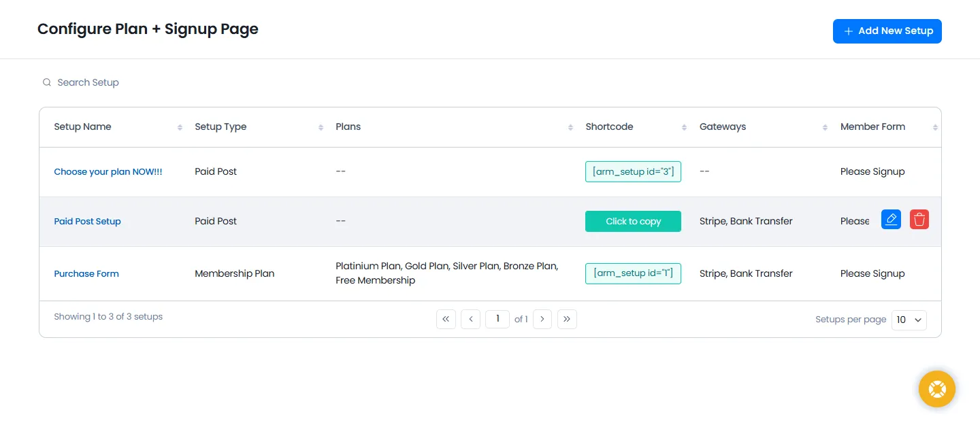The image size is (980, 425).
Task: Open the Setups per page dropdown
Action: pyautogui.click(x=909, y=320)
